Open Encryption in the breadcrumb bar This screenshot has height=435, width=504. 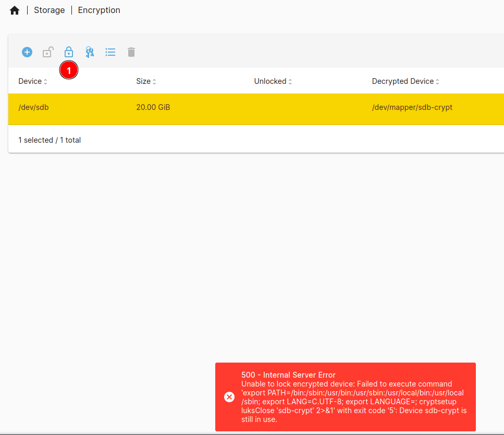pyautogui.click(x=99, y=10)
